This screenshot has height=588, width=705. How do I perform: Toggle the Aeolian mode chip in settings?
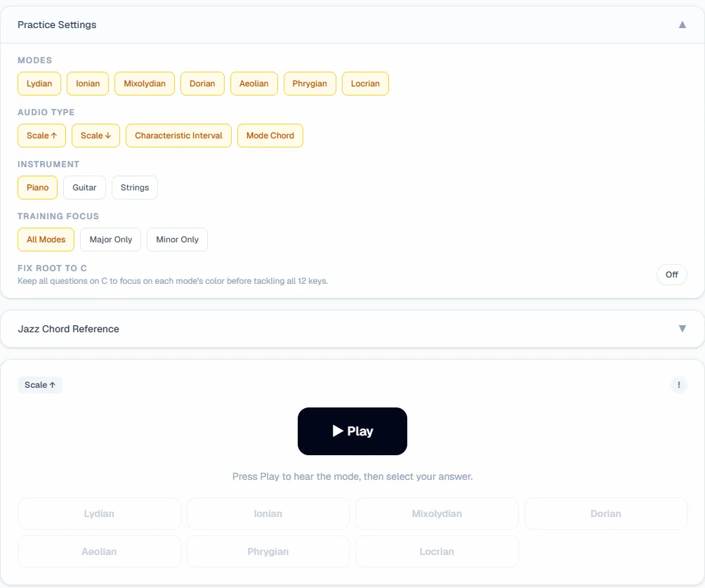tap(254, 84)
